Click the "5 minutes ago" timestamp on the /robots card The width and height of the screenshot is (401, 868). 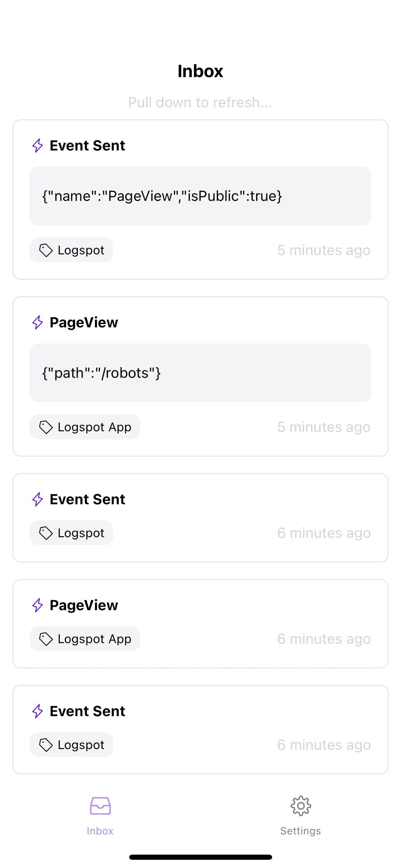click(324, 427)
